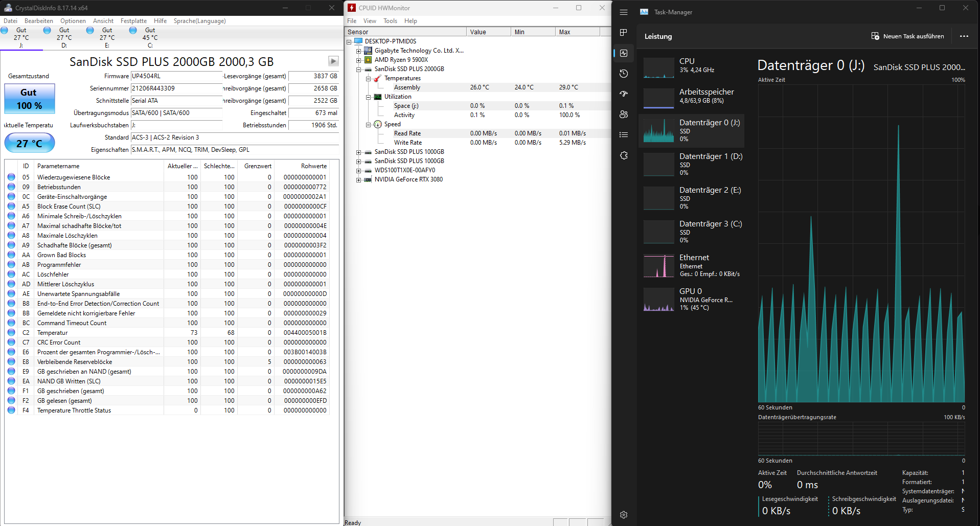This screenshot has height=526, width=980.
Task: Click the status orb of the CRC Error Count row
Action: [11, 342]
